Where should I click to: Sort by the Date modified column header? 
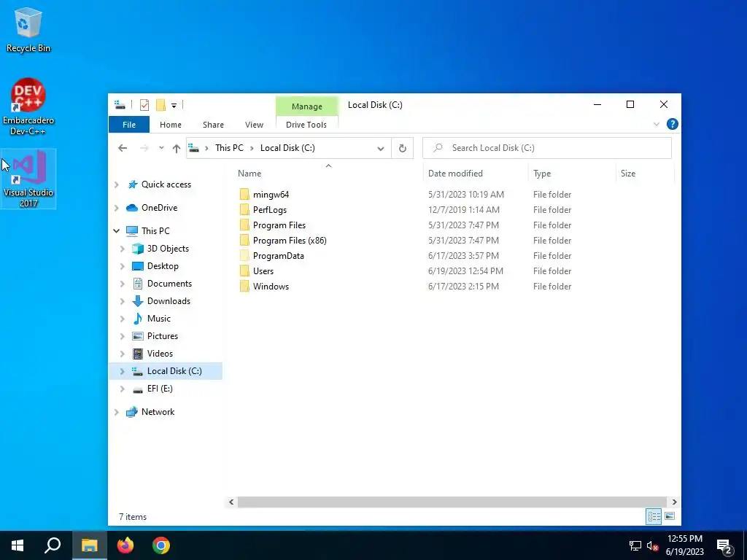point(455,174)
